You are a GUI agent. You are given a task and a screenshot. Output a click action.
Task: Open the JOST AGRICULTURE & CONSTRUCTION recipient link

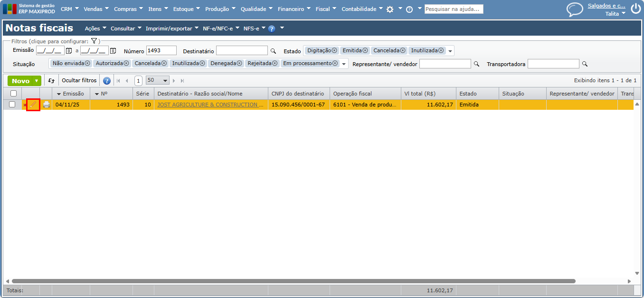[210, 105]
